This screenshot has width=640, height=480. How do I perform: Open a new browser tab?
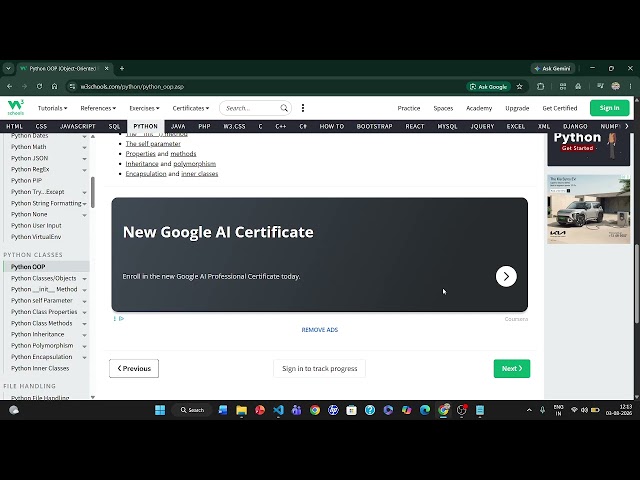122,69
